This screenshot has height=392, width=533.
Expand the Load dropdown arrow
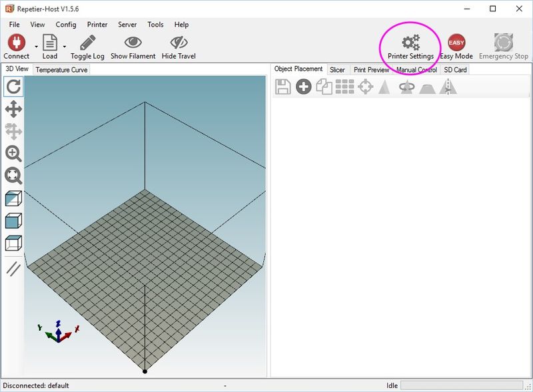coord(65,47)
